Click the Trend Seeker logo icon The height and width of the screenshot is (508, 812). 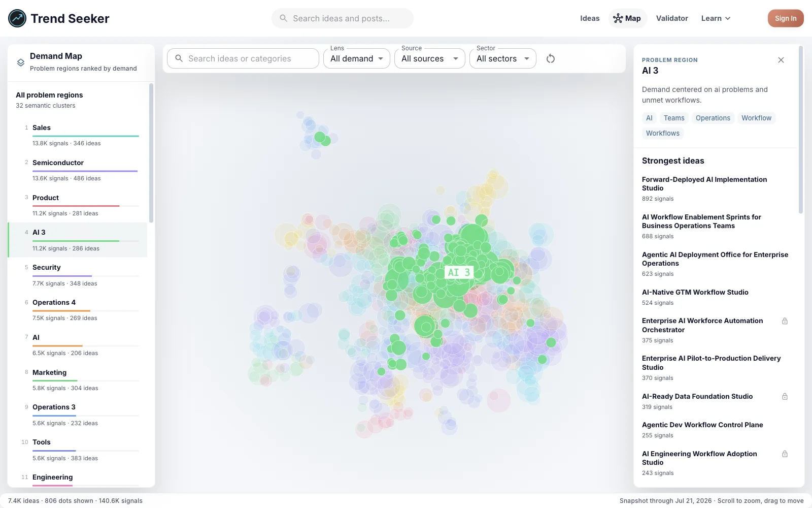pyautogui.click(x=17, y=18)
